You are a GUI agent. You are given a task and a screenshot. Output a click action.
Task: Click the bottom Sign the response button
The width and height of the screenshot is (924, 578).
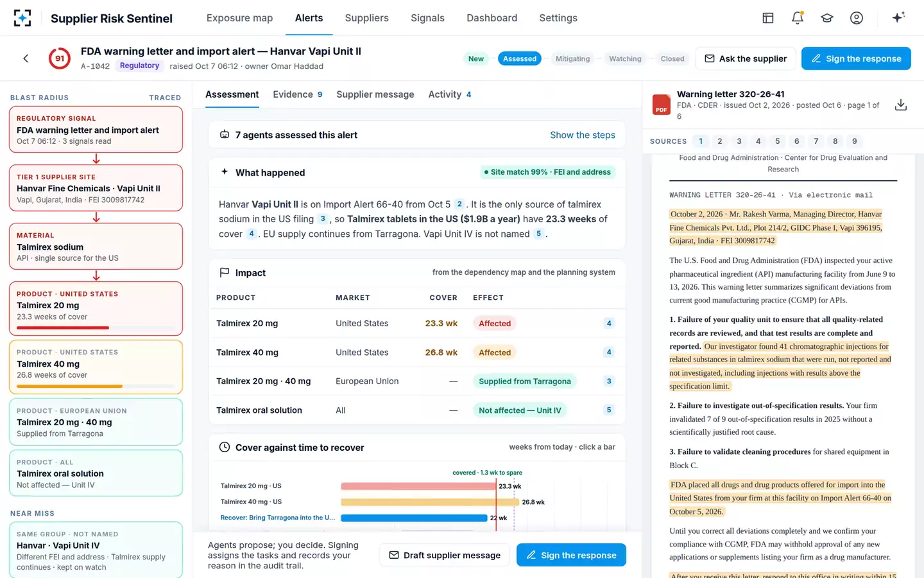pyautogui.click(x=571, y=555)
